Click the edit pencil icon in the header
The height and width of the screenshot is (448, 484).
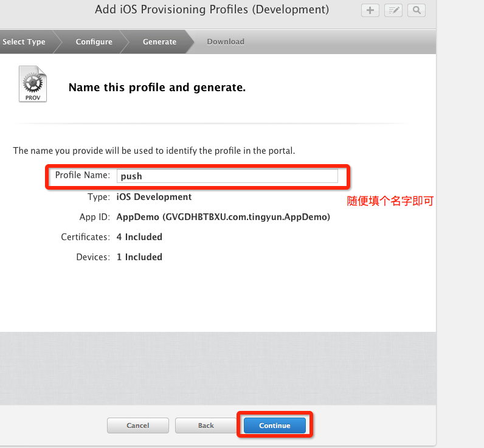[393, 10]
